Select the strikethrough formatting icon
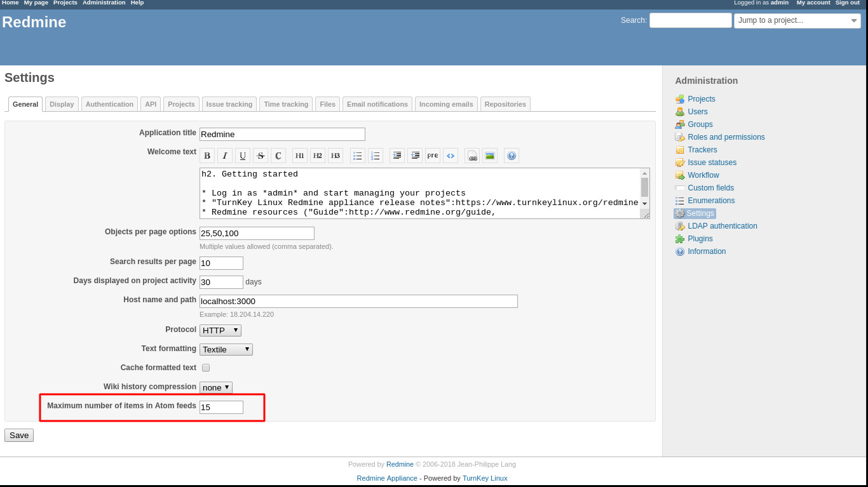 click(x=260, y=155)
